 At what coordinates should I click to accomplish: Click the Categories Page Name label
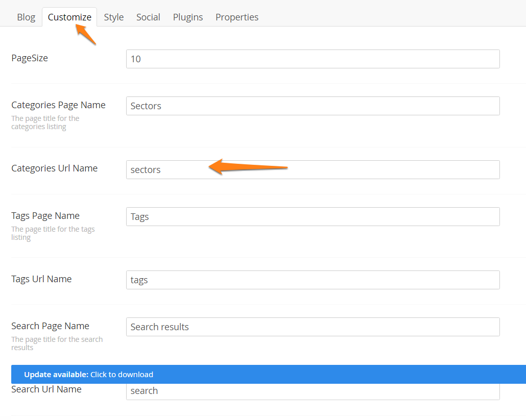[58, 105]
